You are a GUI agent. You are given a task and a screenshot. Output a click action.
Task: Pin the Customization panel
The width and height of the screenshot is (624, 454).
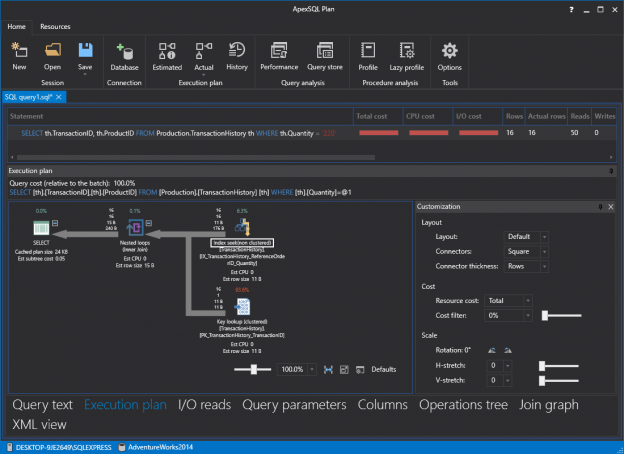click(601, 207)
